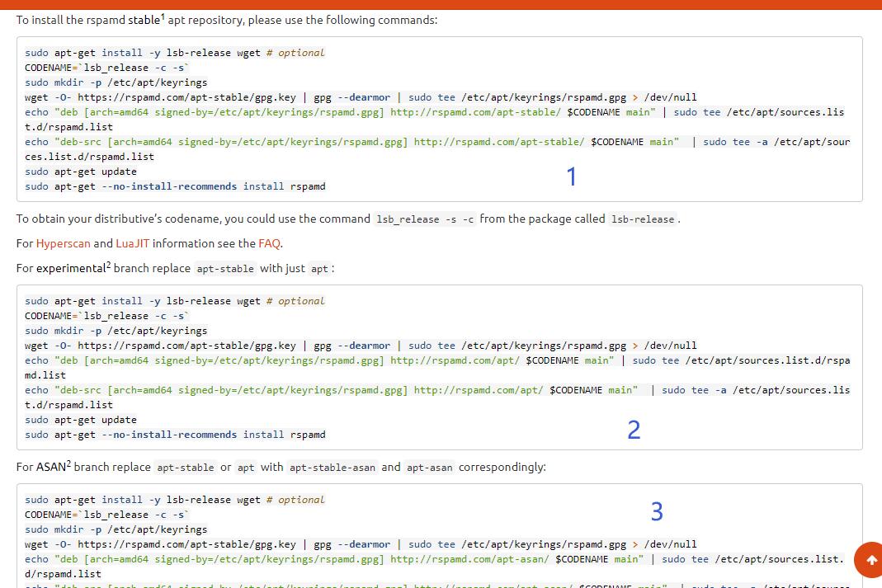Click the 'apt-asan' inline code
This screenshot has width=882, height=588.
[429, 467]
